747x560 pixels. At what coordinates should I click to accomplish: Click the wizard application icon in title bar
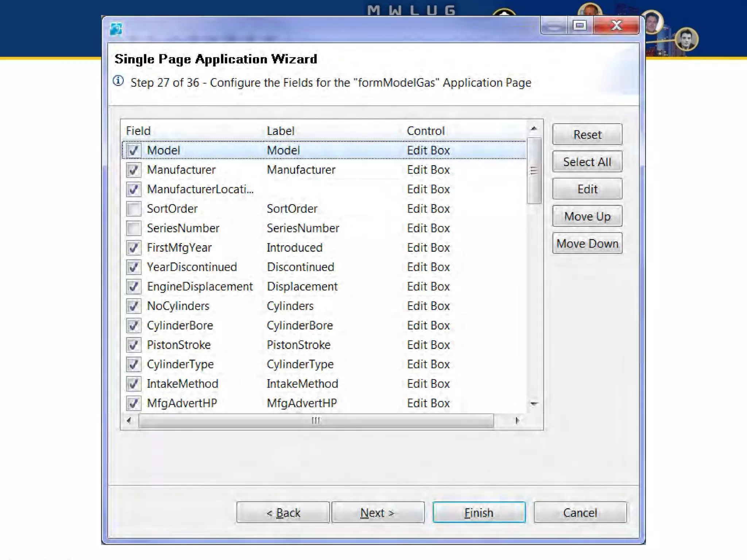(x=116, y=29)
